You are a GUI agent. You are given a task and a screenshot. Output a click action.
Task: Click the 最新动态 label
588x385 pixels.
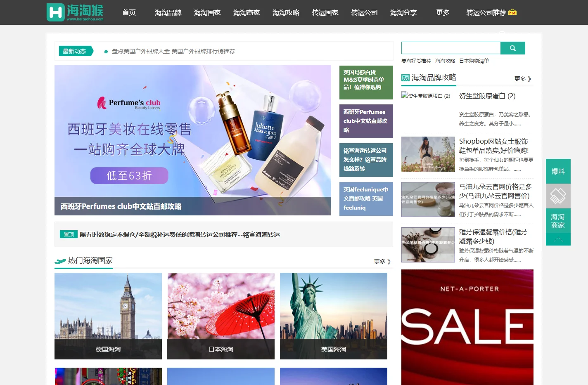tap(76, 51)
